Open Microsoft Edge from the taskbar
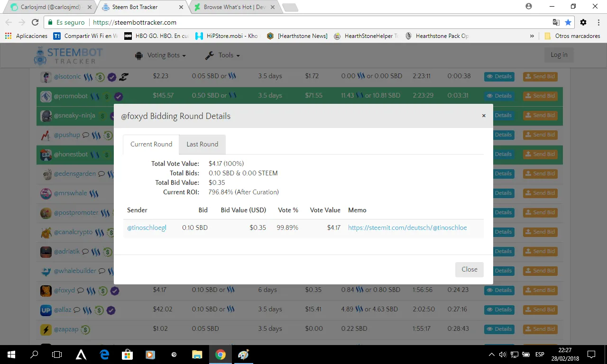This screenshot has width=607, height=364. pyautogui.click(x=104, y=354)
